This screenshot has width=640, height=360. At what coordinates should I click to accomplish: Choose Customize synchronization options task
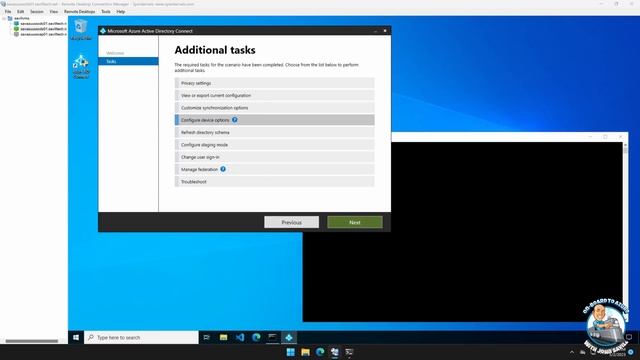tap(274, 108)
